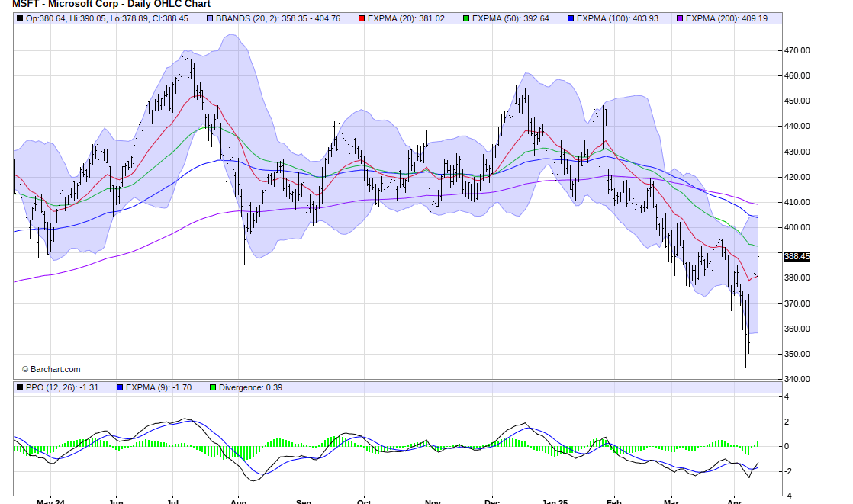This screenshot has height=504, width=853.
Task: Click the red EXPMA (20) legend marker
Action: [362, 20]
